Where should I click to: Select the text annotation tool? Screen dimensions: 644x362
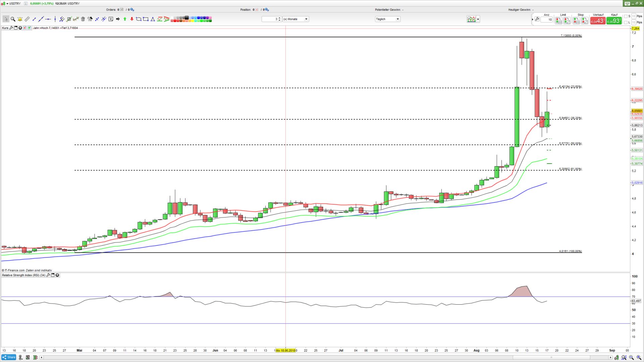[111, 19]
